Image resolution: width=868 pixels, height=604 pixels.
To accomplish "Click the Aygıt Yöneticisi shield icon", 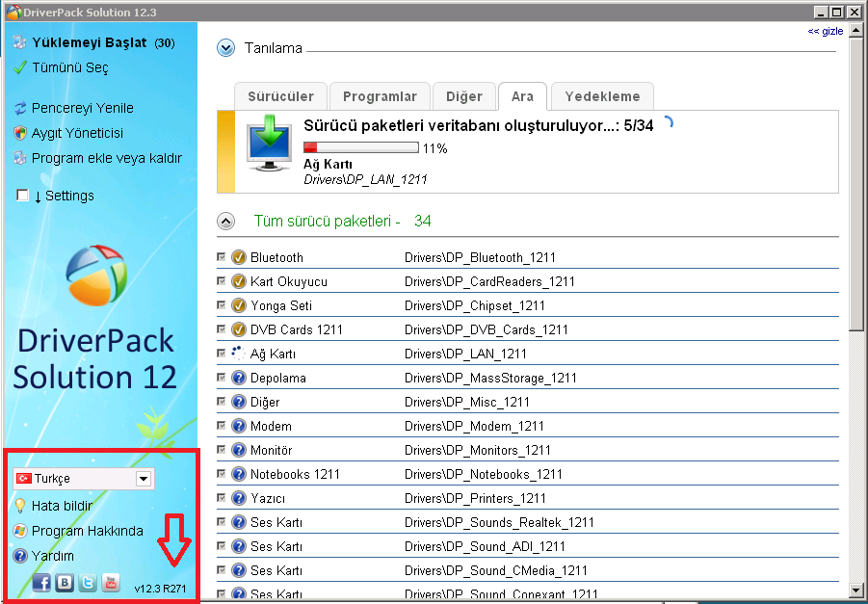I will pos(20,133).
